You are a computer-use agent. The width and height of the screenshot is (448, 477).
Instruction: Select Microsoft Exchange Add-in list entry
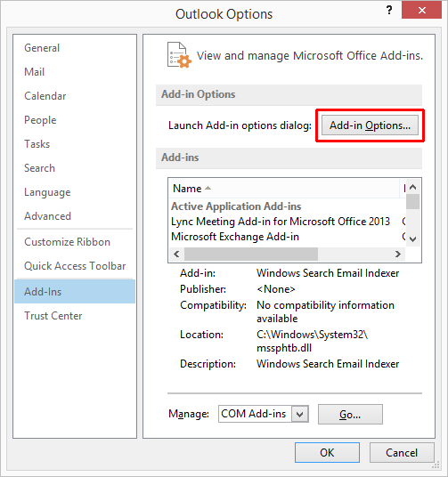(x=235, y=237)
